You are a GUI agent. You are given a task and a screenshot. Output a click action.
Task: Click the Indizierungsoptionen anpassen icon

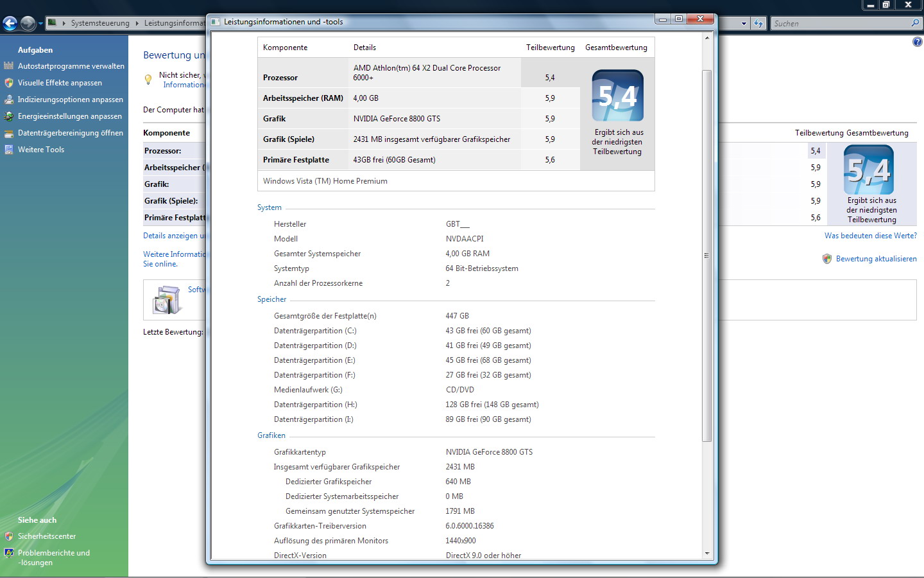pyautogui.click(x=8, y=100)
